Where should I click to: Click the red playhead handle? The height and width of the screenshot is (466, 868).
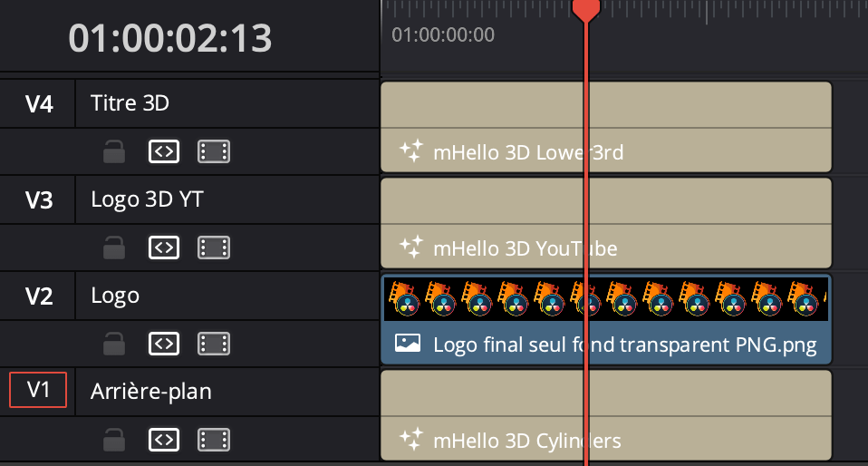[586, 9]
